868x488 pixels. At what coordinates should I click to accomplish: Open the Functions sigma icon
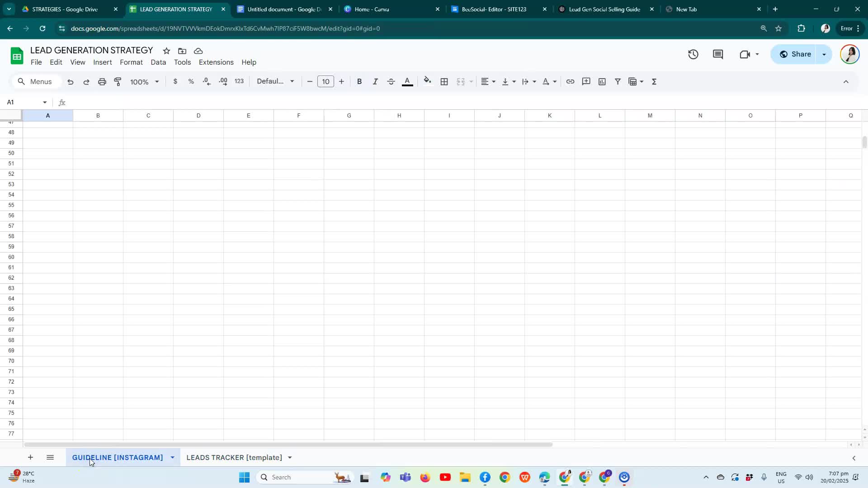654,82
